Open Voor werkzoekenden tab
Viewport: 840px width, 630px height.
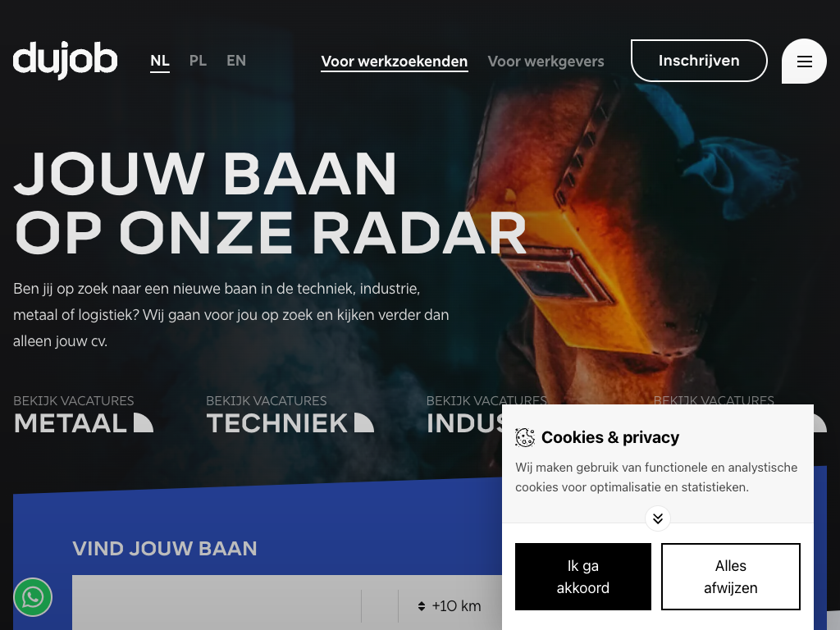click(x=395, y=62)
